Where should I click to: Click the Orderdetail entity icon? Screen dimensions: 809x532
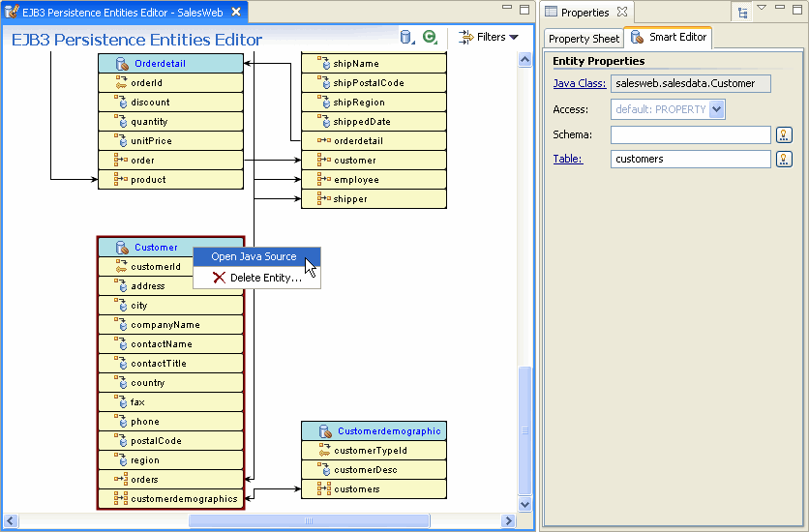point(122,64)
